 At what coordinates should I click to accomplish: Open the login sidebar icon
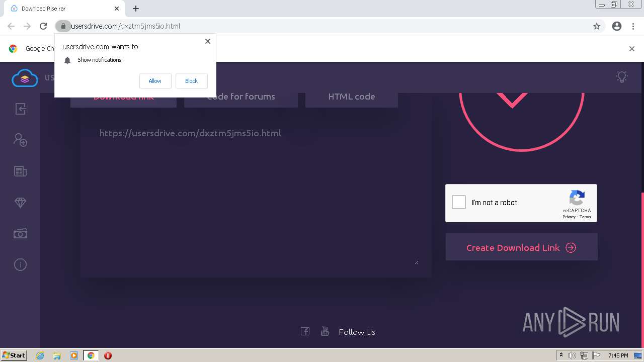(20, 109)
